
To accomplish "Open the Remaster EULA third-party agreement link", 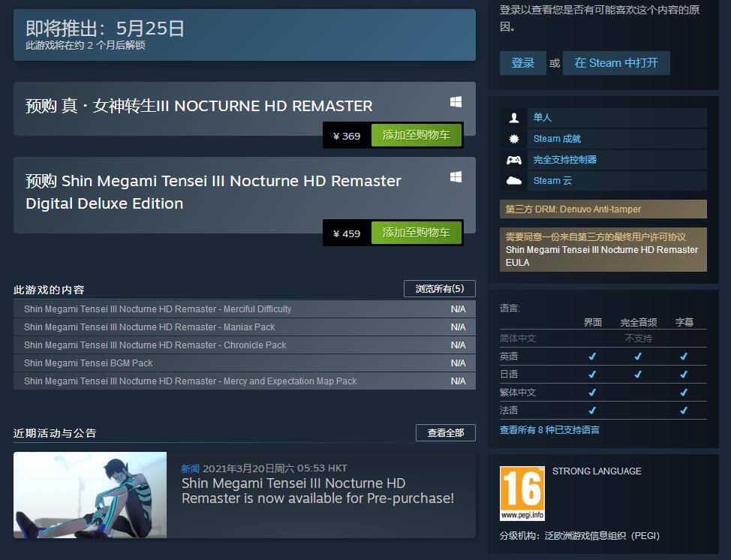I will (x=601, y=256).
